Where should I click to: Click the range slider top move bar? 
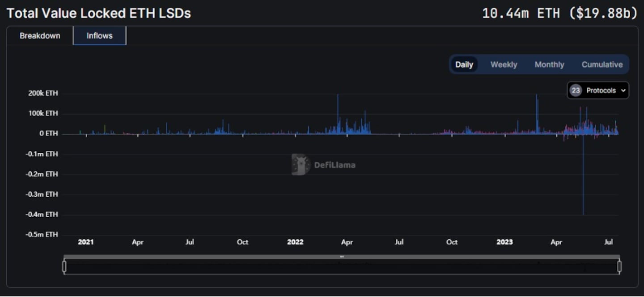(x=342, y=257)
